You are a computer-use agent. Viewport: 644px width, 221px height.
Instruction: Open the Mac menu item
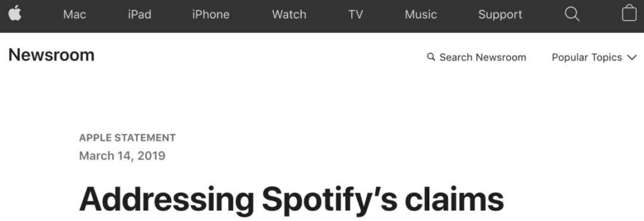coord(75,15)
